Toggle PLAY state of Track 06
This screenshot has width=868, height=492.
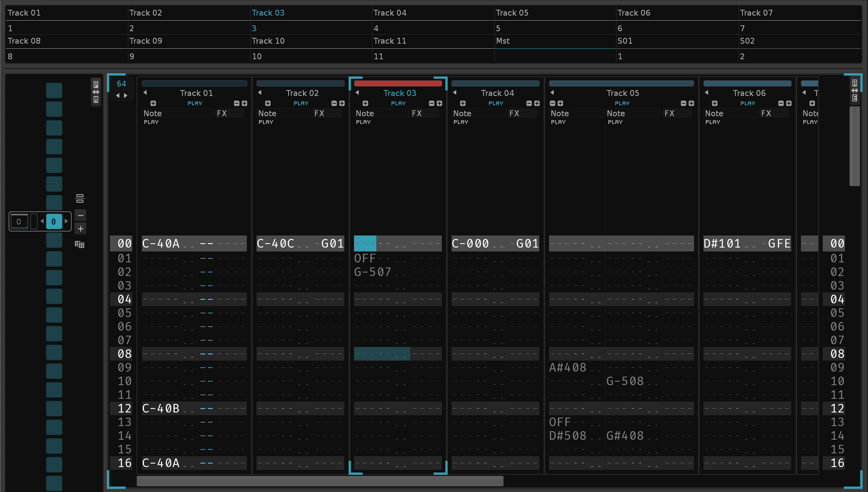(x=748, y=103)
